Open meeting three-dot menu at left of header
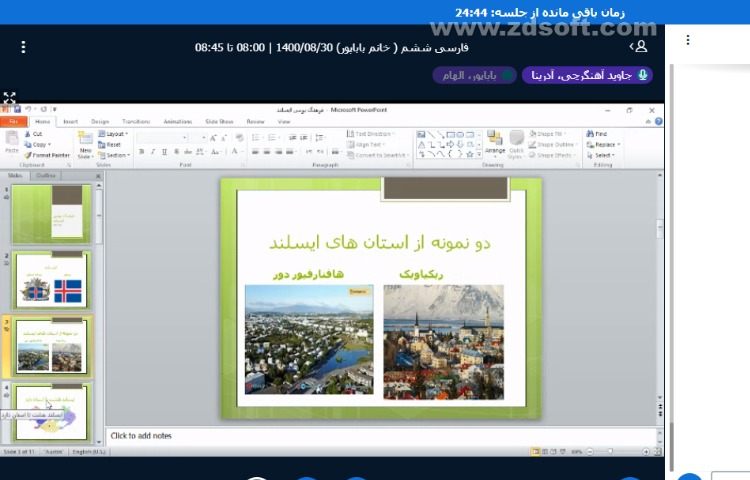The width and height of the screenshot is (750, 480). coord(23,47)
